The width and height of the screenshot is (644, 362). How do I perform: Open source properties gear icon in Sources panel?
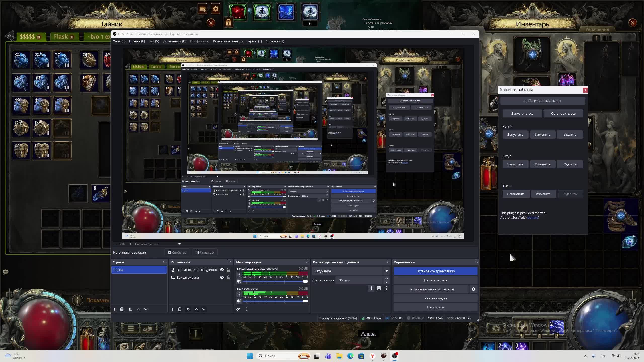tap(188, 309)
